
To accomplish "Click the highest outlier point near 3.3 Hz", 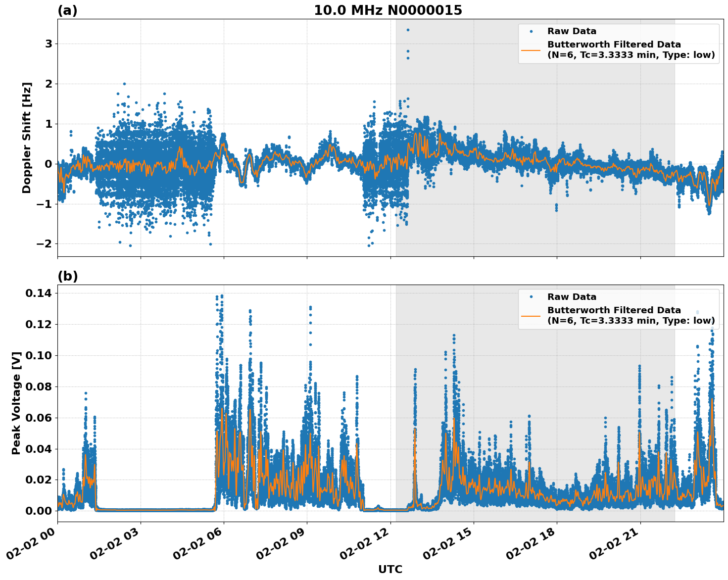I will pos(408,30).
